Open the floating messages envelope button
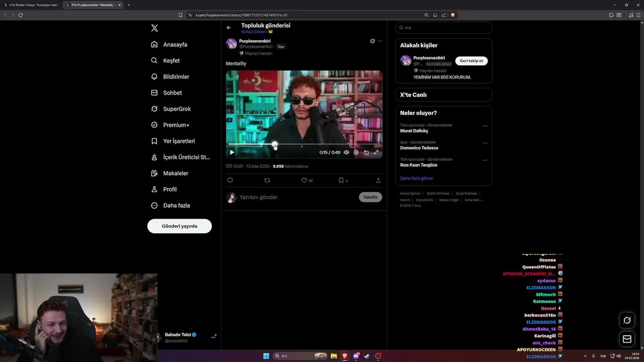 click(x=627, y=339)
